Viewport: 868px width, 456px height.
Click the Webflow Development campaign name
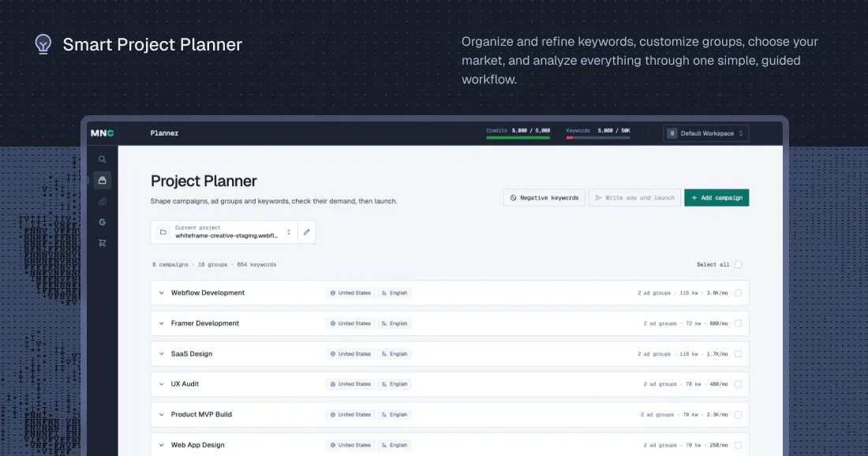pos(208,293)
